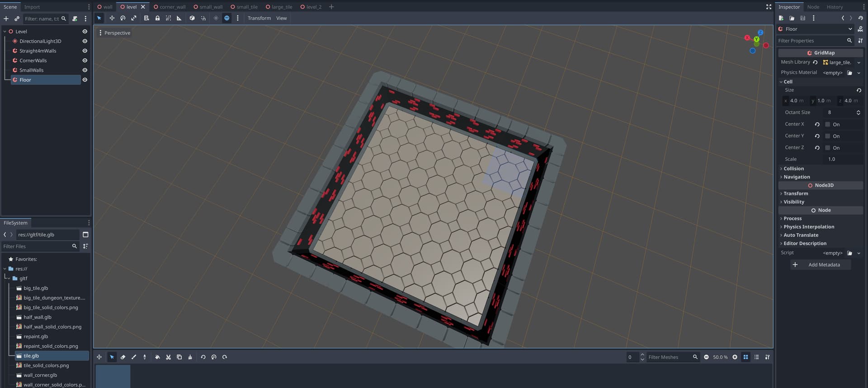Image resolution: width=868 pixels, height=388 pixels.
Task: Select the GridMap erase tool
Action: coord(123,357)
